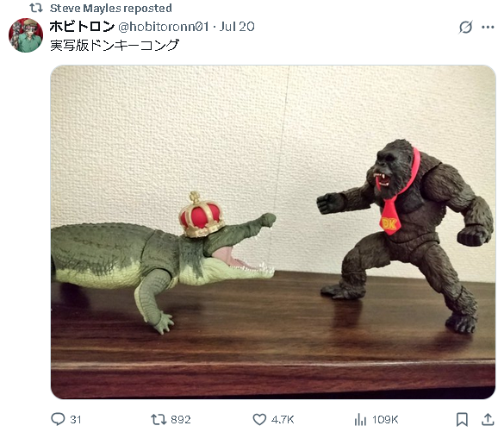Open the repost arrows menu
Viewport: 504px width, 432px height.
[159, 419]
